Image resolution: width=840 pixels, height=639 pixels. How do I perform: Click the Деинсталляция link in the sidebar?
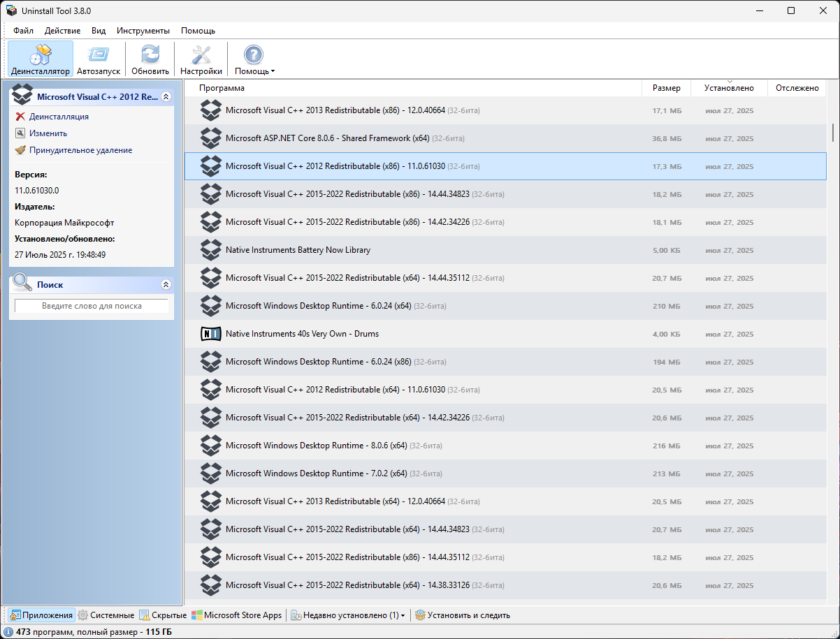click(59, 117)
